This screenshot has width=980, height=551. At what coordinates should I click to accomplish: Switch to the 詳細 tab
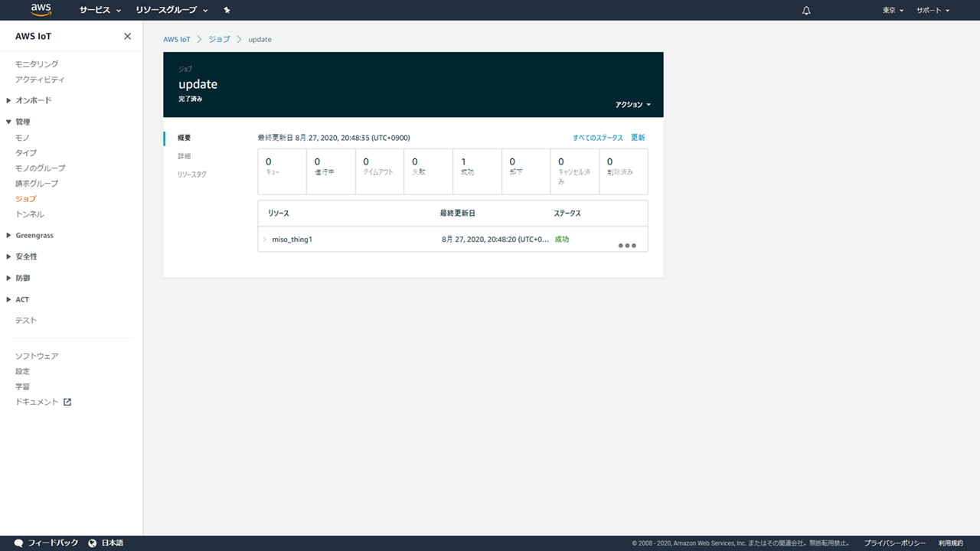pyautogui.click(x=185, y=156)
